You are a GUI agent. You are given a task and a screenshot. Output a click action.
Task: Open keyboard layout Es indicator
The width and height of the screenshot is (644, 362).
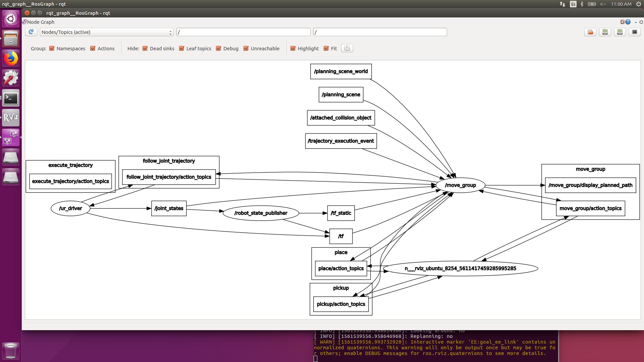click(x=573, y=4)
